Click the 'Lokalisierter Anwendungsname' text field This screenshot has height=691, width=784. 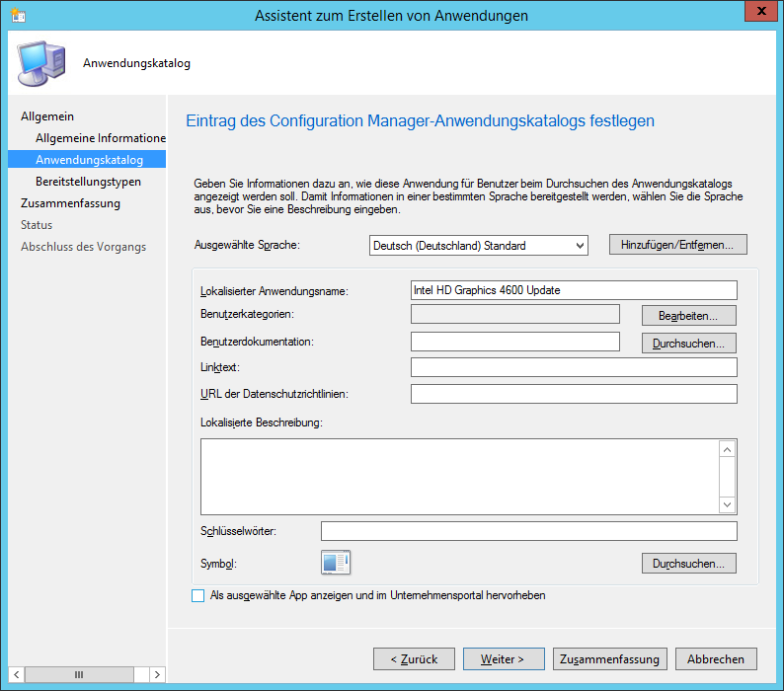573,290
